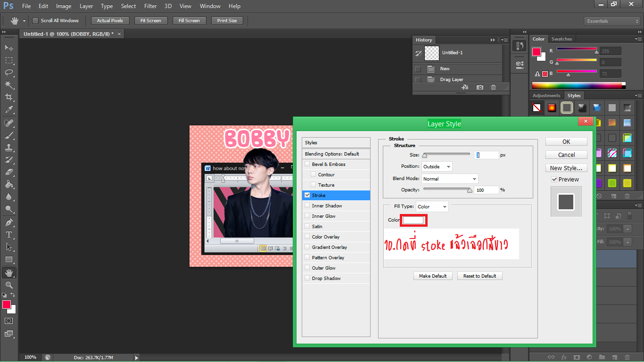644x362 pixels.
Task: Select the Eraser tool
Action: [x=9, y=172]
